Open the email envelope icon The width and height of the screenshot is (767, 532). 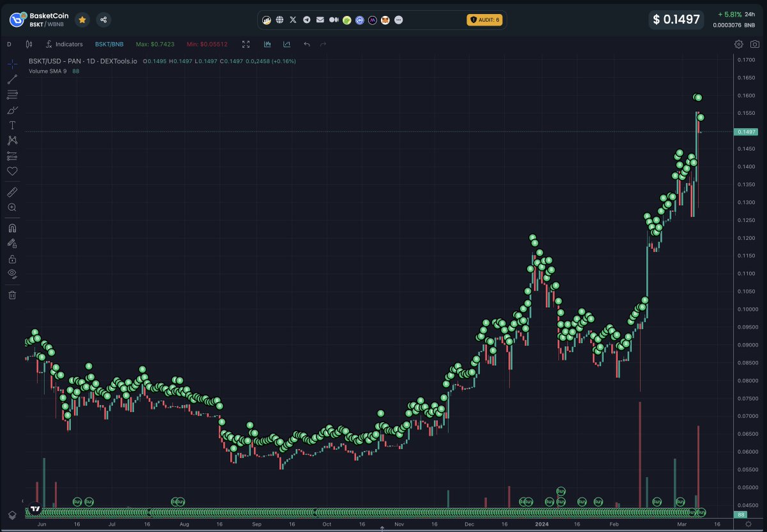point(320,20)
